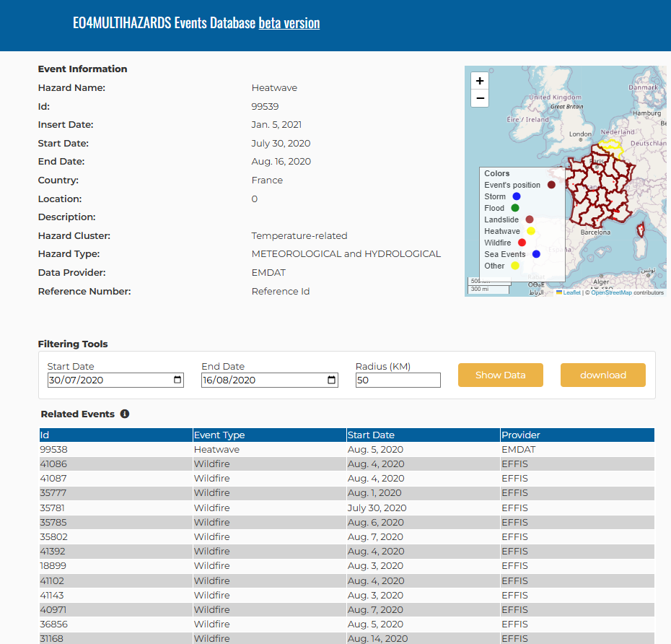Select wildfire event row 35781
The width and height of the screenshot is (671, 644).
point(346,508)
